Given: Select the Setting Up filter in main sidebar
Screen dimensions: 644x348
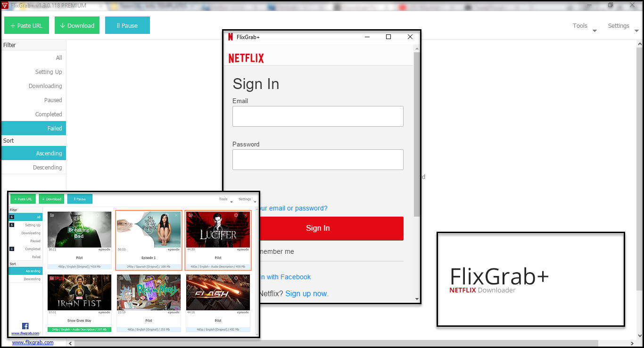Looking at the screenshot, I should (33, 72).
